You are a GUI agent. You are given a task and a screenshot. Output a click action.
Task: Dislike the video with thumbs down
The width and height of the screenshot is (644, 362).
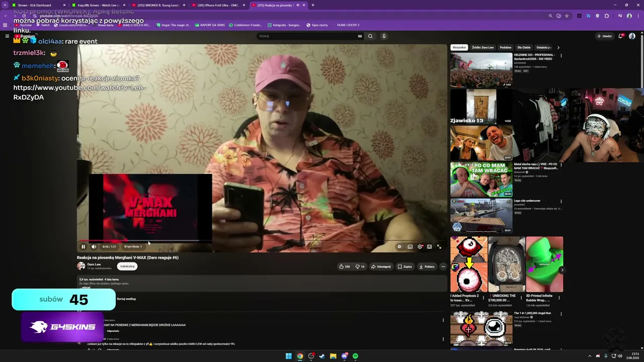tap(360, 266)
